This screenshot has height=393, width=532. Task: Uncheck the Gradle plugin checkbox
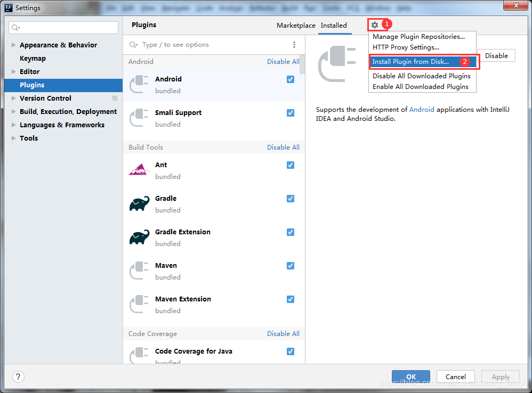tap(291, 199)
